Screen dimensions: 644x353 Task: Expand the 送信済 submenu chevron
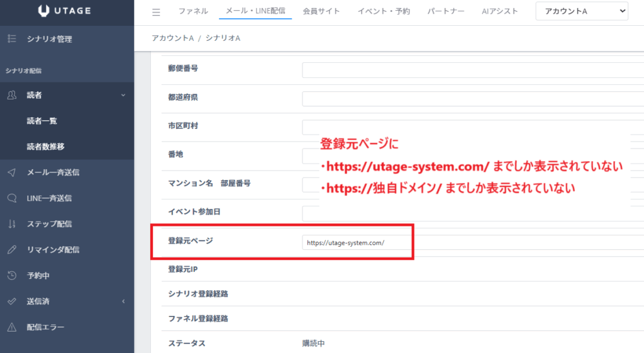coord(123,301)
